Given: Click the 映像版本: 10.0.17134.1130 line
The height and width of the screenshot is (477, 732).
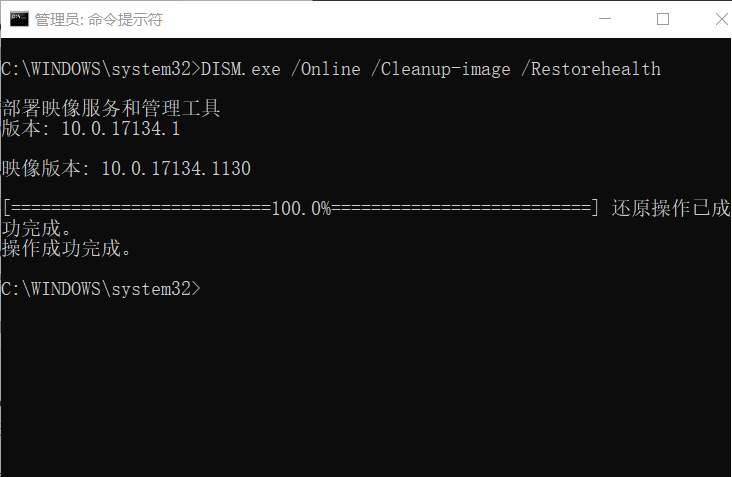Looking at the screenshot, I should (x=126, y=169).
